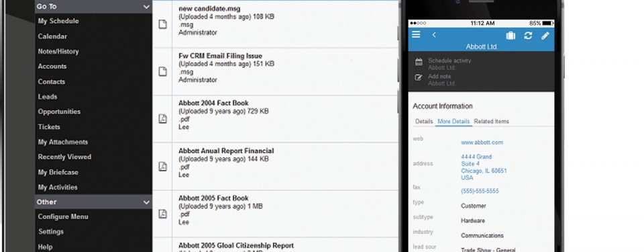Screen dimensions: 644x252
Task: Open My Briefcase in sidebar
Action: 58,172
